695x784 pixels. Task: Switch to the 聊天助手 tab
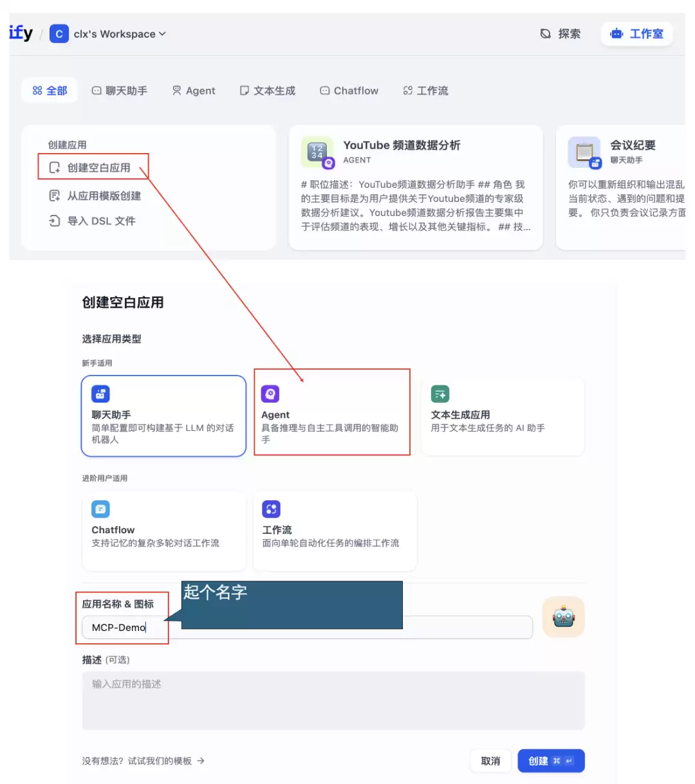tap(120, 91)
